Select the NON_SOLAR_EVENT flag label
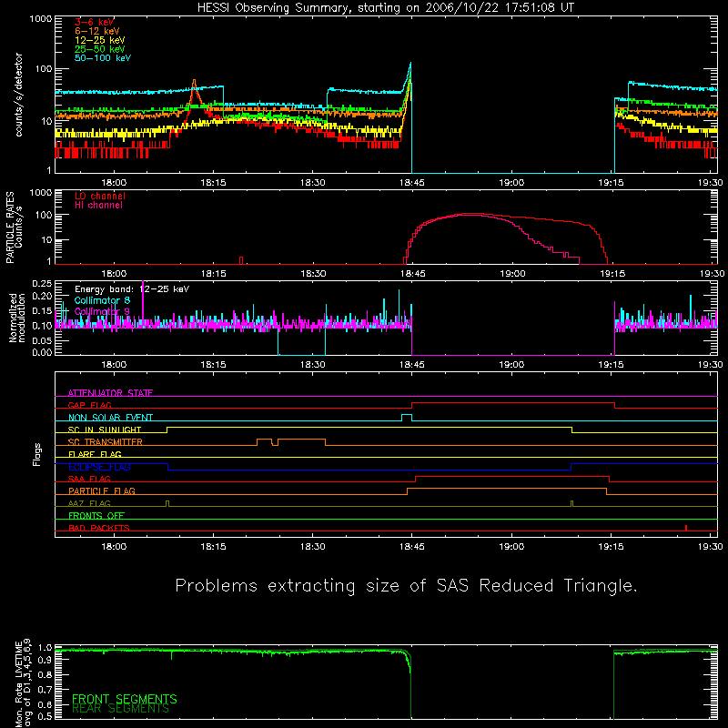 (x=110, y=418)
